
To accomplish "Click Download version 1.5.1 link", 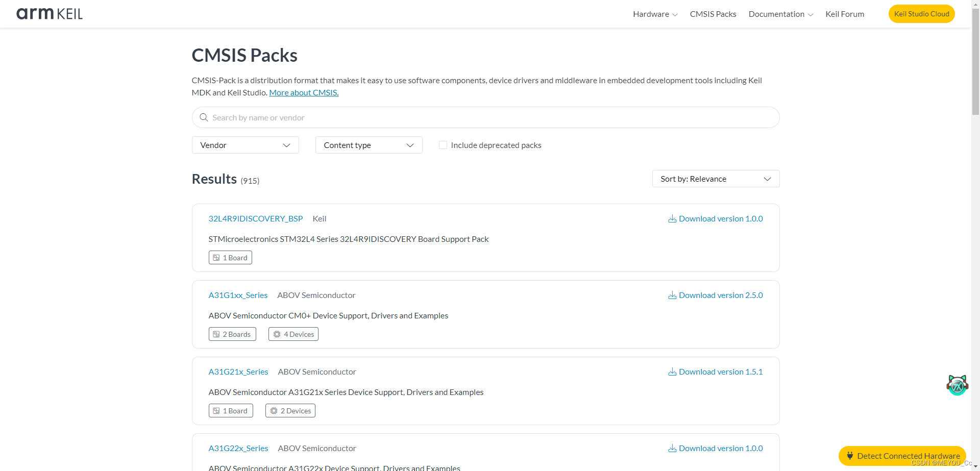I will tap(716, 371).
